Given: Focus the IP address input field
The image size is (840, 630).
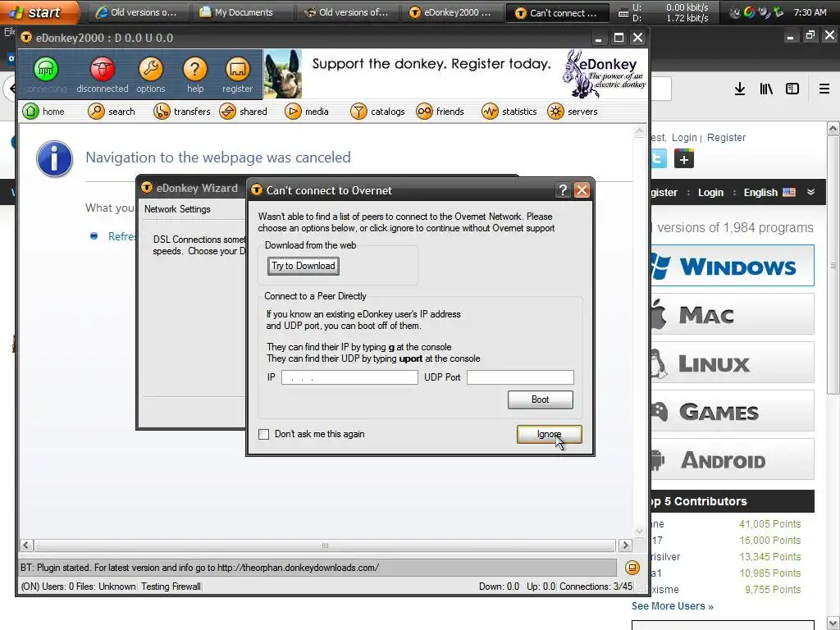Looking at the screenshot, I should coord(349,377).
